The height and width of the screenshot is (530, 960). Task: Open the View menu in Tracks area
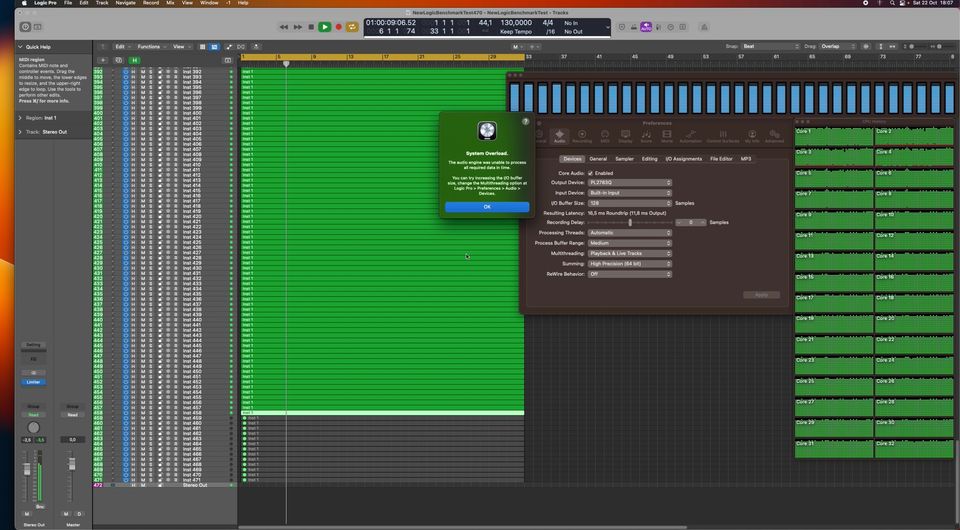tap(181, 47)
